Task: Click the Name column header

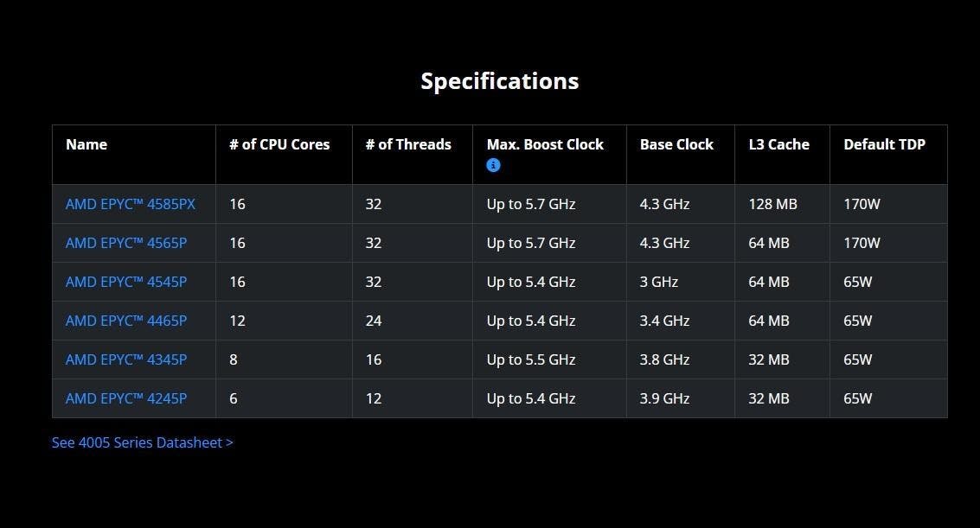Action: pos(86,144)
